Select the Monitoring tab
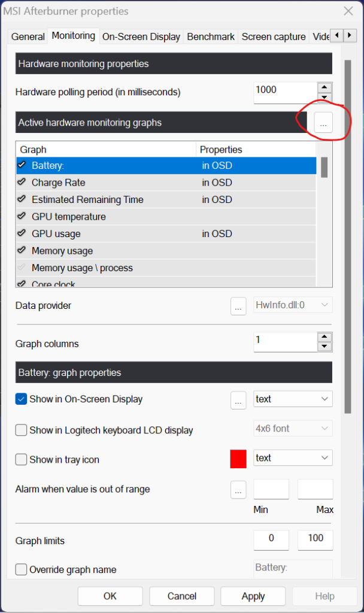This screenshot has height=613, width=364. coord(74,35)
